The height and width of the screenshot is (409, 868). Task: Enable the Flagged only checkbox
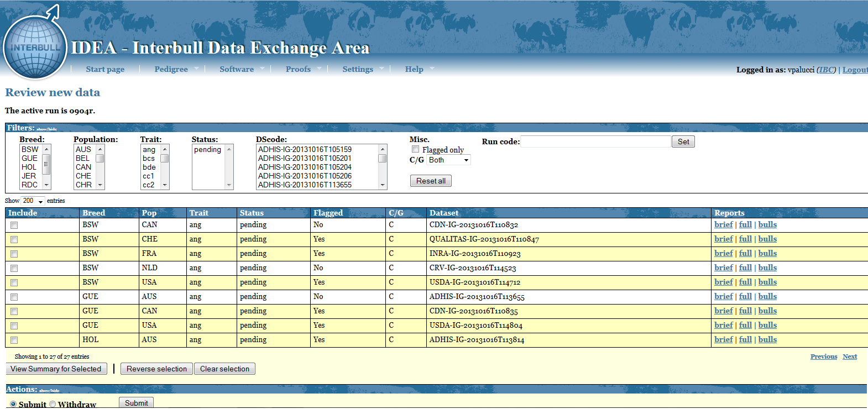[x=415, y=149]
